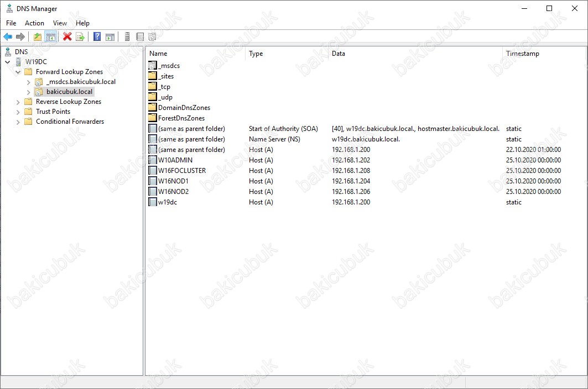Click the New Record list icon in toolbar
The width and height of the screenshot is (588, 389).
140,37
